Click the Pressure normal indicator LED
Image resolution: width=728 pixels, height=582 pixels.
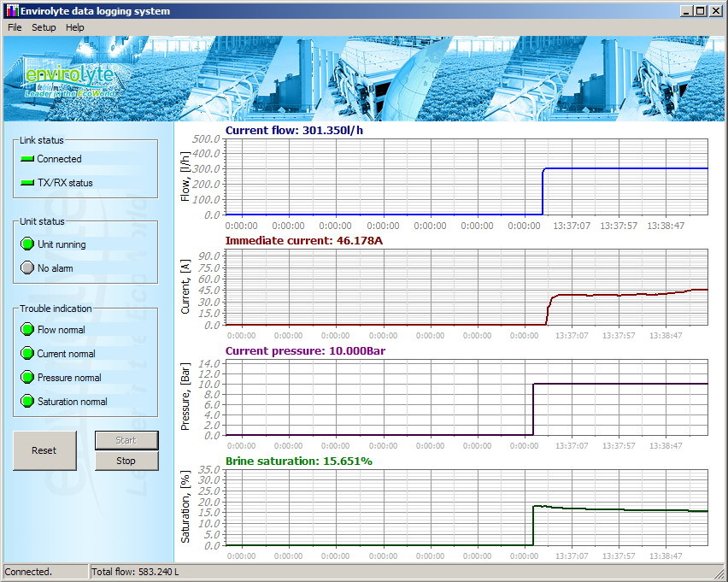pos(27,378)
